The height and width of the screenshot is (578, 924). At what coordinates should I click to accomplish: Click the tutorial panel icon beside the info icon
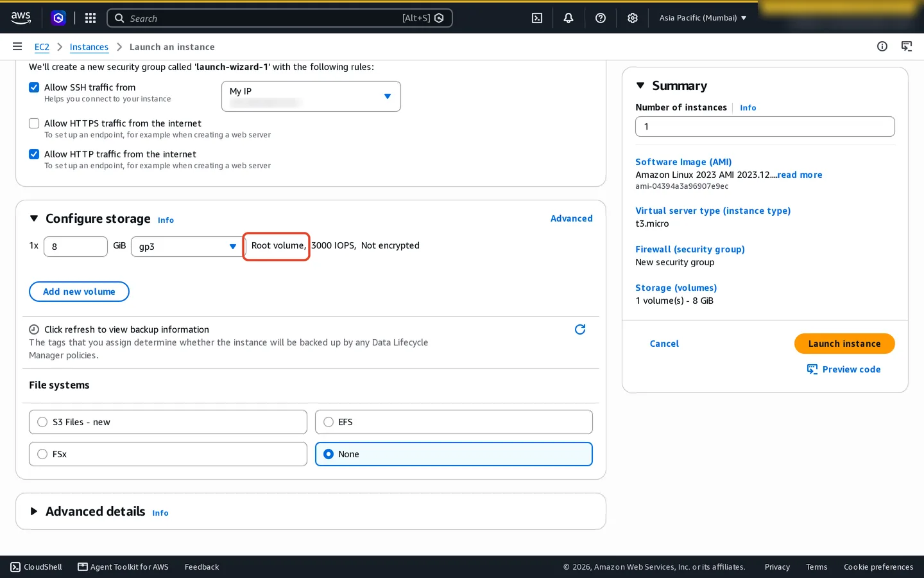point(907,46)
